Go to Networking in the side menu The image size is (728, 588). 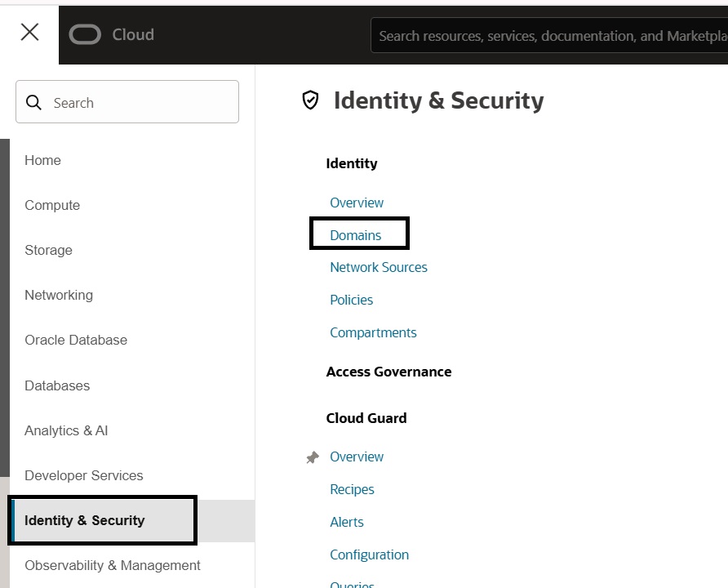(59, 295)
